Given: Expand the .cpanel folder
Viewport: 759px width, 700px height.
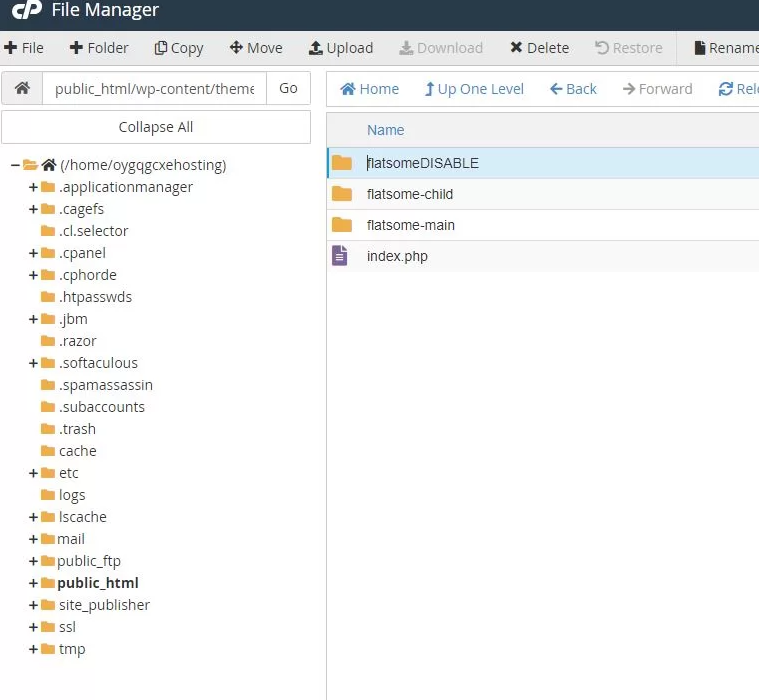Looking at the screenshot, I should tap(33, 253).
